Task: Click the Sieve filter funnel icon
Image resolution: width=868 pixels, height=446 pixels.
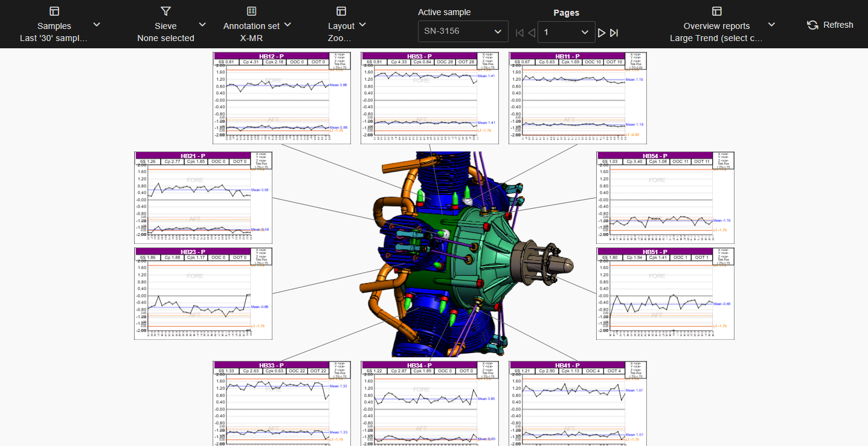Action: [x=166, y=11]
